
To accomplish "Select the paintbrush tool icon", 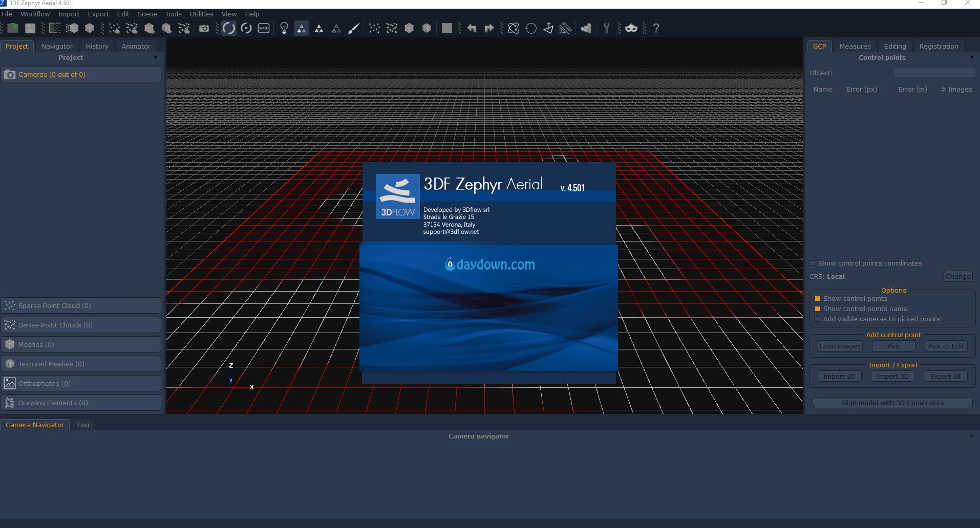I will (x=353, y=28).
